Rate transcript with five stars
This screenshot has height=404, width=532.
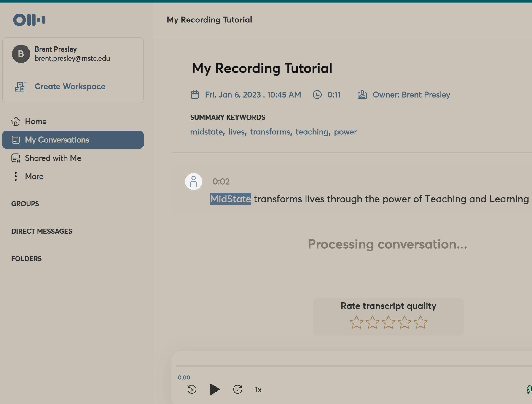[420, 322]
